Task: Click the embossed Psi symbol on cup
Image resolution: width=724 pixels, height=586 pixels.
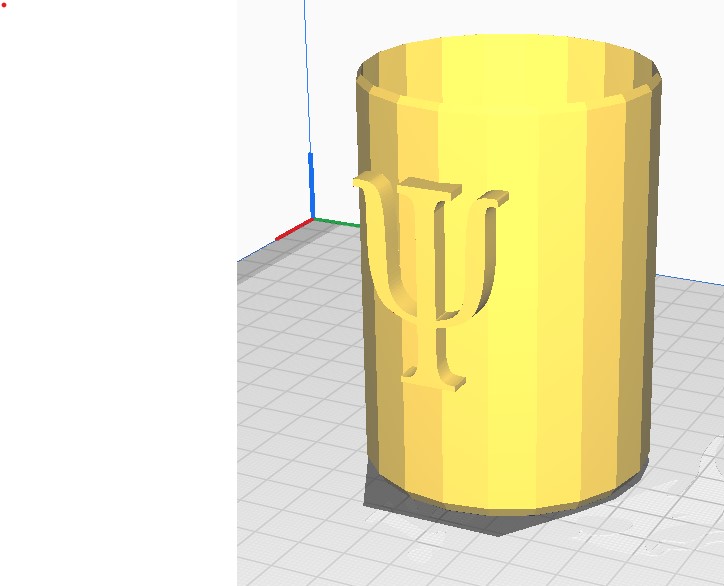Action: tap(430, 282)
